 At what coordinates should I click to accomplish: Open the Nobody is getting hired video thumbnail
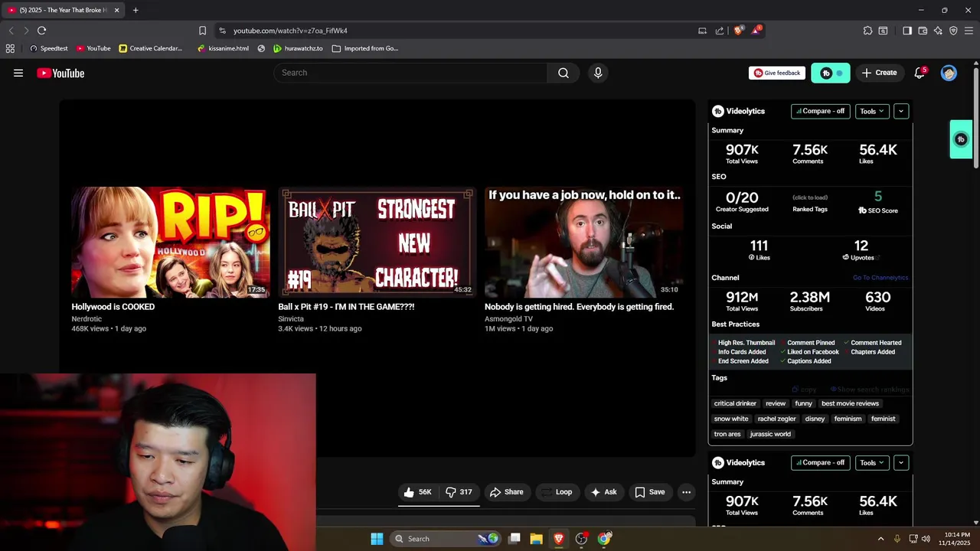[583, 242]
